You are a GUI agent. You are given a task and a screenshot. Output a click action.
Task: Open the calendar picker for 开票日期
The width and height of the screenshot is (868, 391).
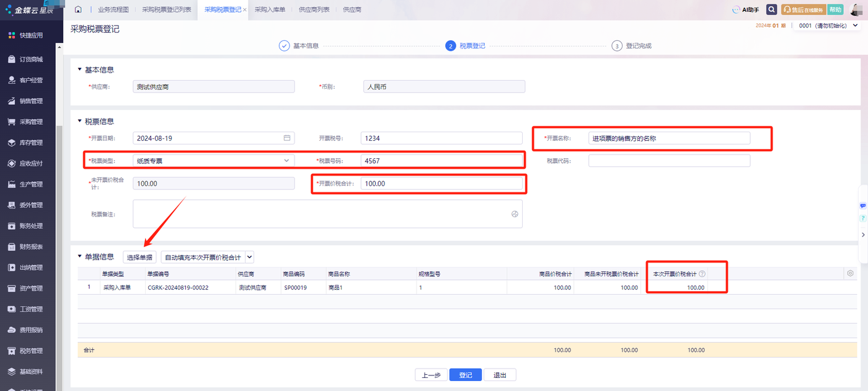287,138
